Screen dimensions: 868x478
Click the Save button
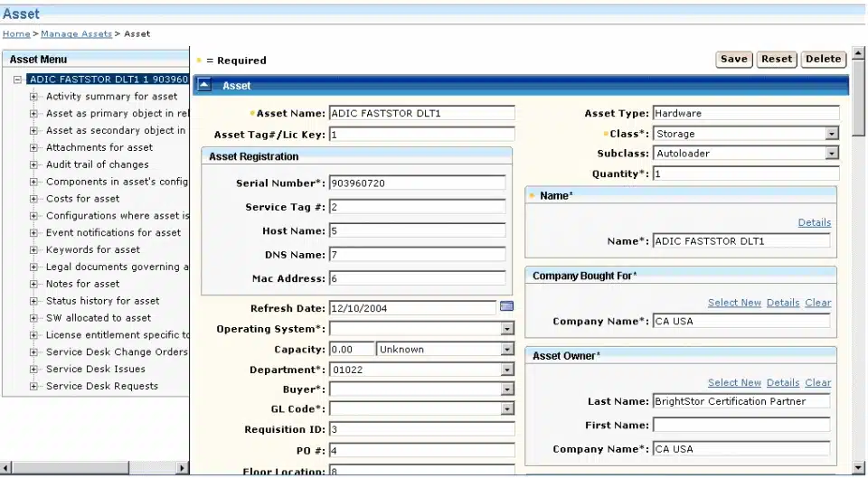(x=734, y=60)
